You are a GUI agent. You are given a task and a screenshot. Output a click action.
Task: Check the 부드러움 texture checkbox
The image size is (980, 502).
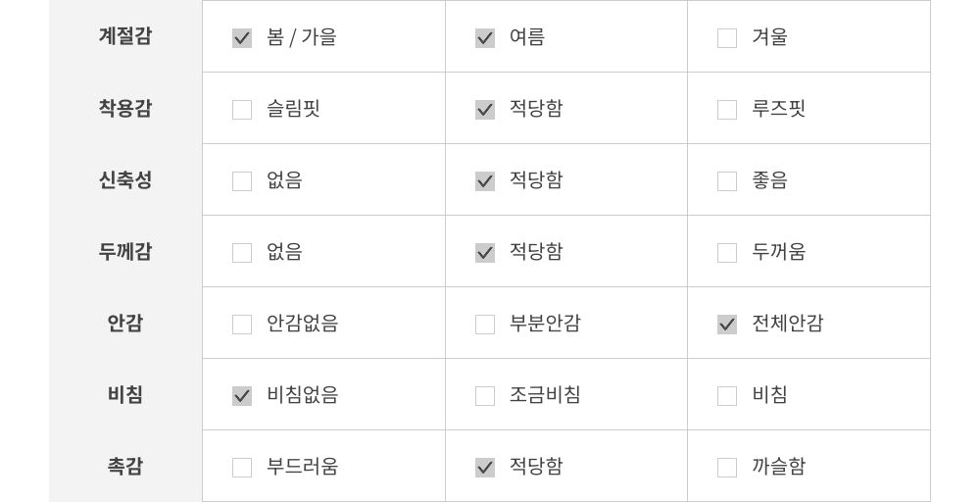click(242, 468)
